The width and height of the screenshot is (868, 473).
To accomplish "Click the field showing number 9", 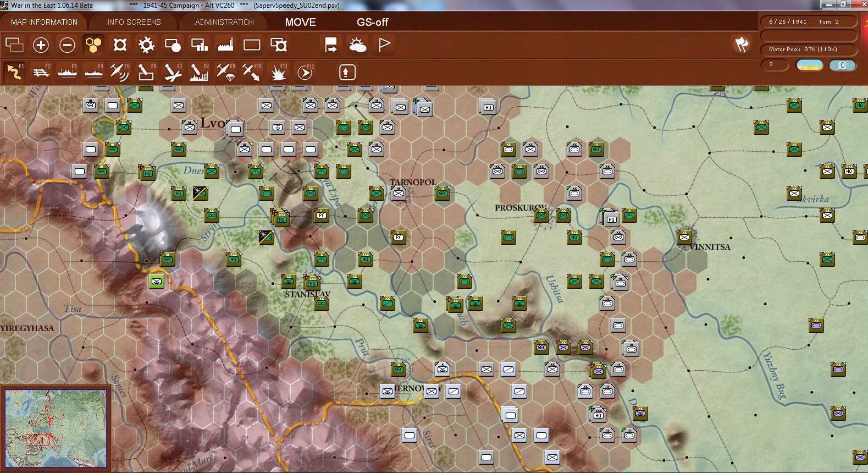I will 775,65.
